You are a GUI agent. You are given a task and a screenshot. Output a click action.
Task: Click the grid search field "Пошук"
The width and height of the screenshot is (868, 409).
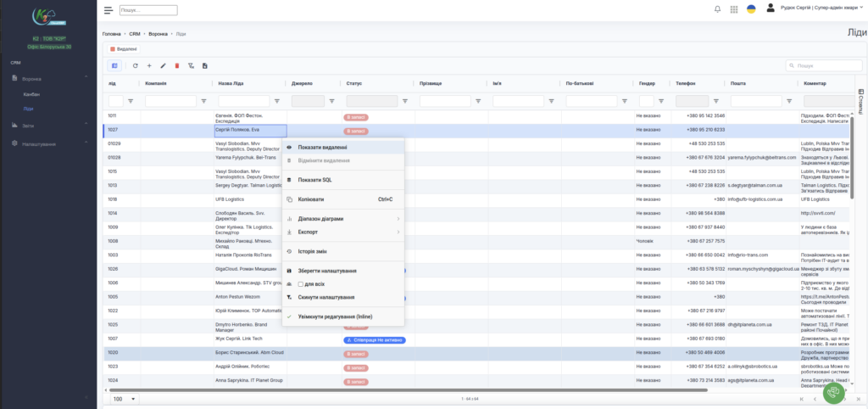point(826,65)
